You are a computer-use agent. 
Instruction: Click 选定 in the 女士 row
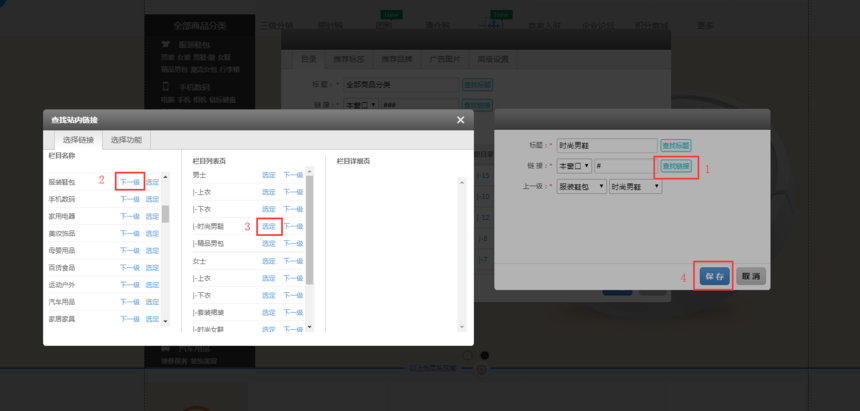coord(269,261)
